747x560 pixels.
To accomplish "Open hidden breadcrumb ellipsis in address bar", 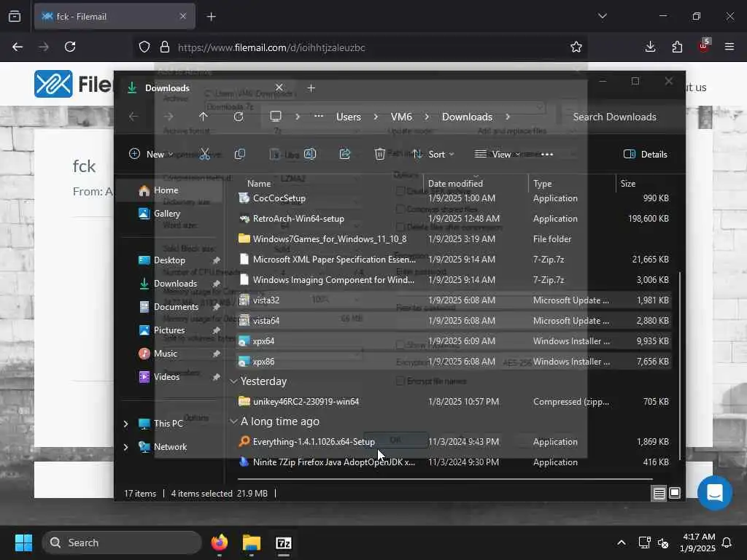I will (x=319, y=117).
